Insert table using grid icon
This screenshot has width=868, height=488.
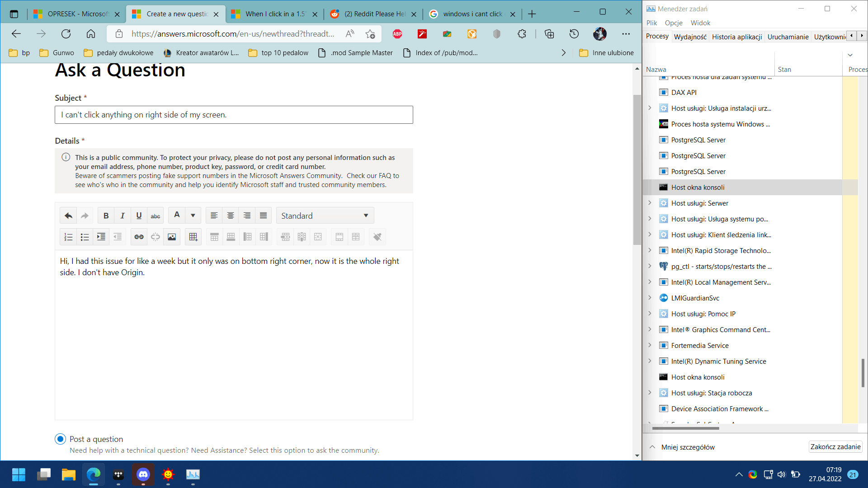(x=193, y=237)
